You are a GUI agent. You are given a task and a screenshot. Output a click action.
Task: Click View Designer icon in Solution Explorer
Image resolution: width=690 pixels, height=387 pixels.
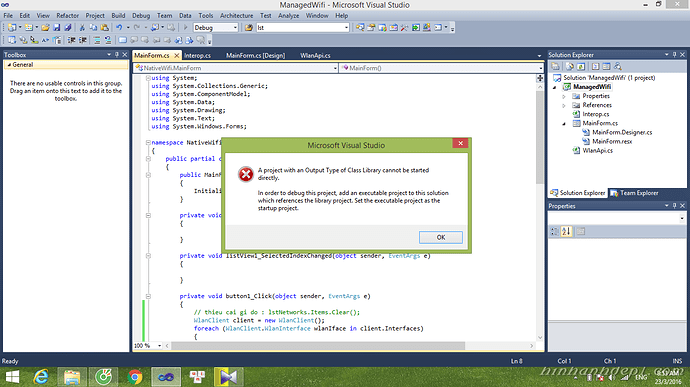[x=606, y=66]
